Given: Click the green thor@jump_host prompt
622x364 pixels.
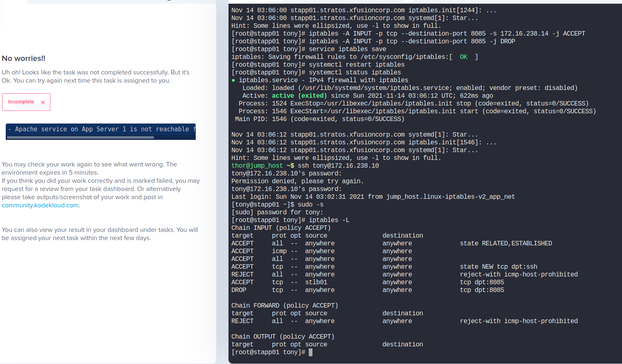Looking at the screenshot, I should pos(257,166).
